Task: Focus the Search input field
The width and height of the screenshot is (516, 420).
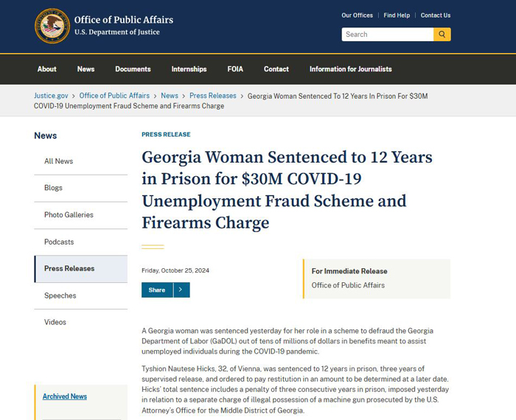Action: click(x=387, y=35)
